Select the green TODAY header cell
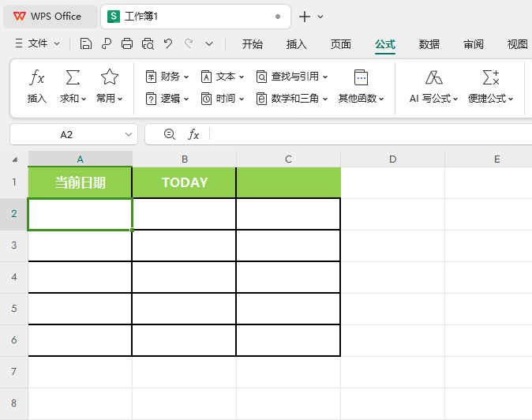Image resolution: width=532 pixels, height=420 pixels. coord(184,182)
